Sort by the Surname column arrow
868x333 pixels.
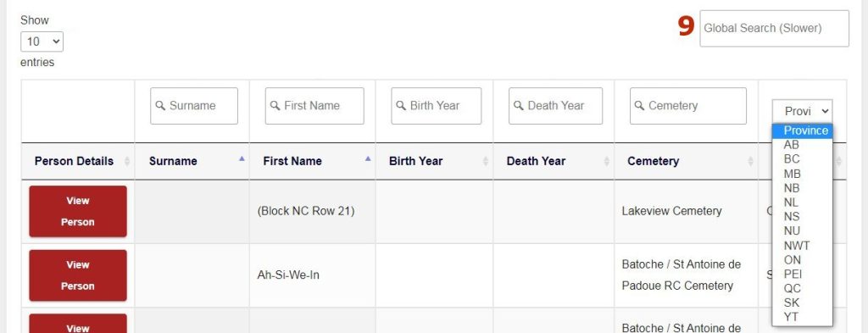coord(242,158)
